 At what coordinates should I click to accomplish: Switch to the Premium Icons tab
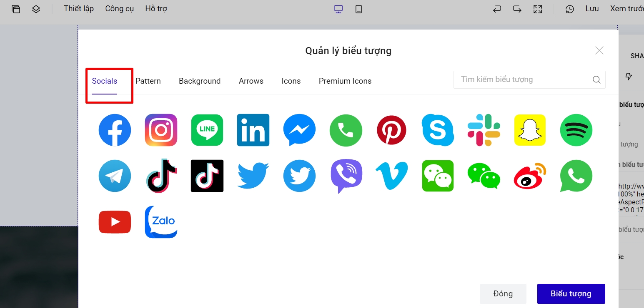[345, 81]
